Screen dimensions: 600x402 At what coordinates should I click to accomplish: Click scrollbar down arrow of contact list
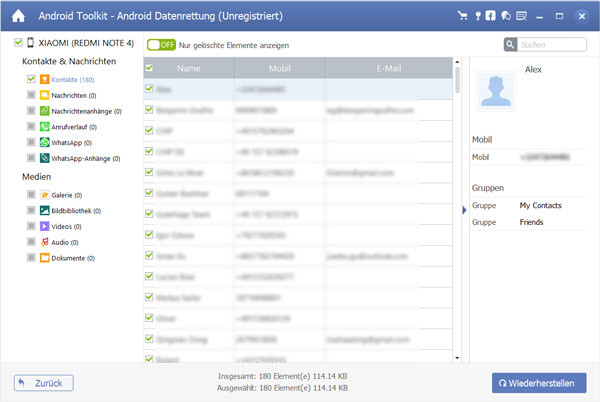457,358
